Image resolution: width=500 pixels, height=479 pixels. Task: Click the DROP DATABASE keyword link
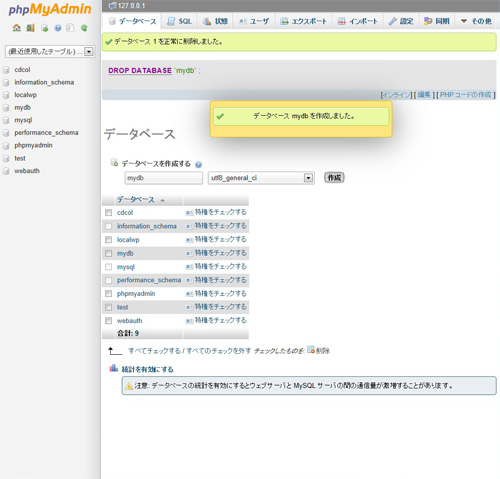(140, 71)
